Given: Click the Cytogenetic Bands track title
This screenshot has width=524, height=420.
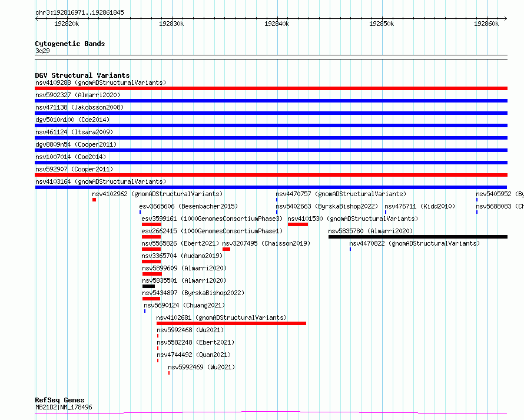Looking at the screenshot, I should pyautogui.click(x=70, y=44).
